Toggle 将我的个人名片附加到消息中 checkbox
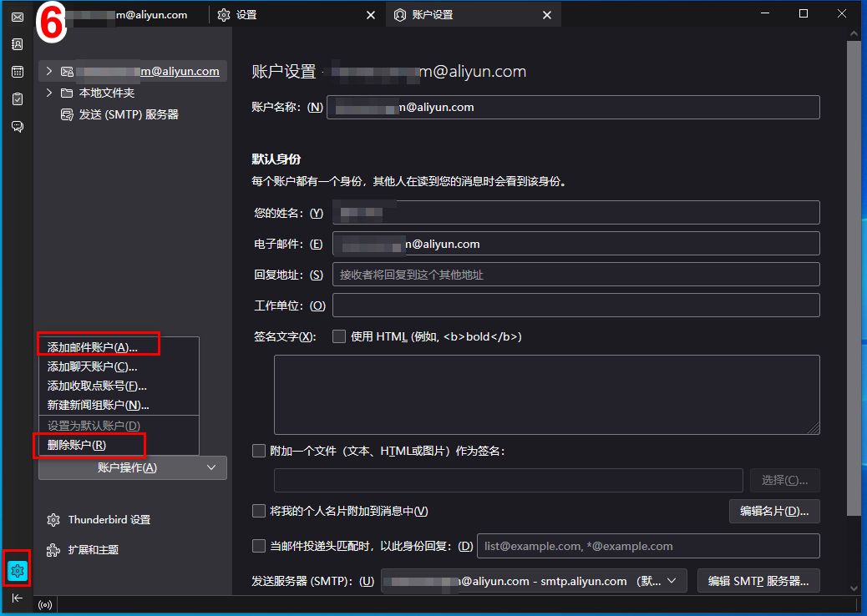The width and height of the screenshot is (867, 616). click(x=259, y=511)
